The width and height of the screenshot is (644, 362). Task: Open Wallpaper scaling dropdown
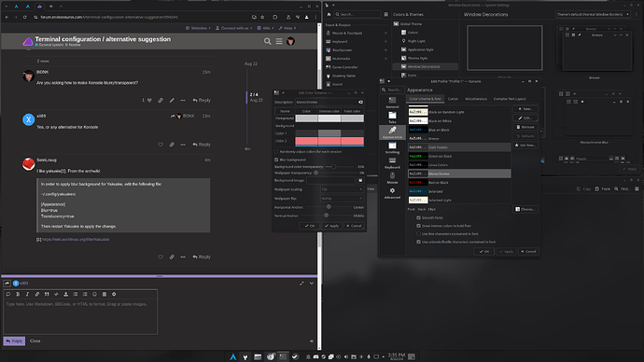point(342,189)
